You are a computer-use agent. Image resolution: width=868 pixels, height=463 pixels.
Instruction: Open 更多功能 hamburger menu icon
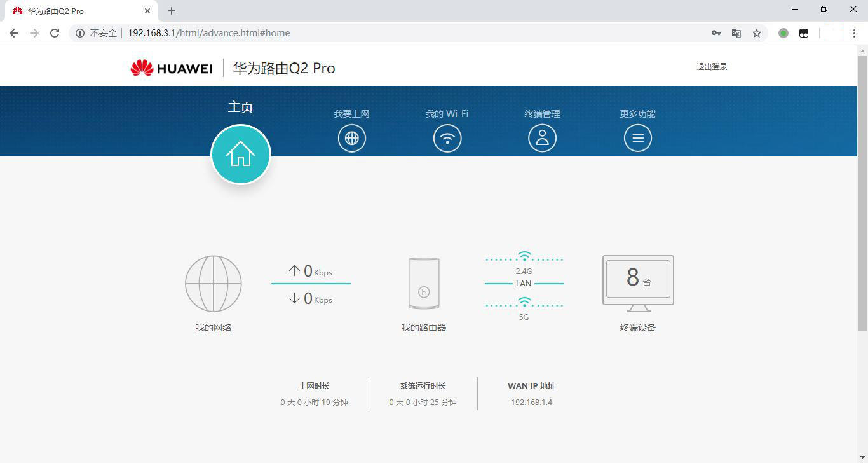[x=638, y=138]
